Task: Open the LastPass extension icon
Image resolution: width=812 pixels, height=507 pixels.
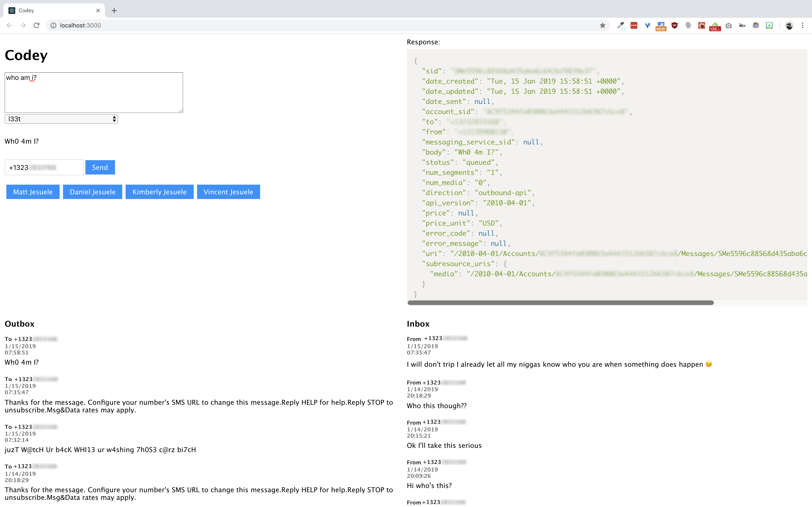Action: pos(634,26)
